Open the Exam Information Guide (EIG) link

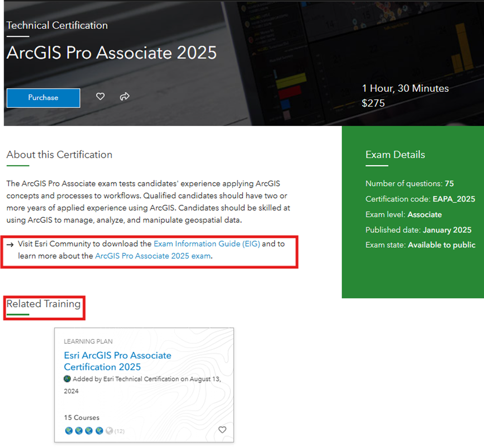click(x=207, y=244)
